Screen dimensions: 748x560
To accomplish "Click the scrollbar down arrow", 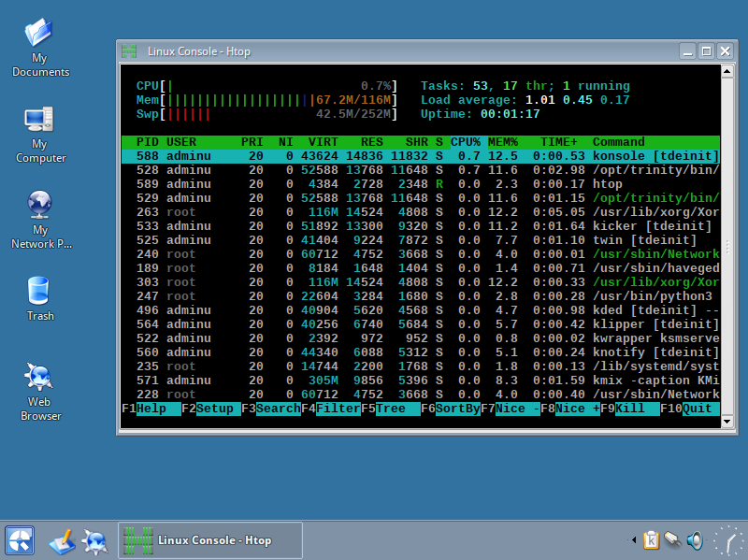I will [x=727, y=422].
